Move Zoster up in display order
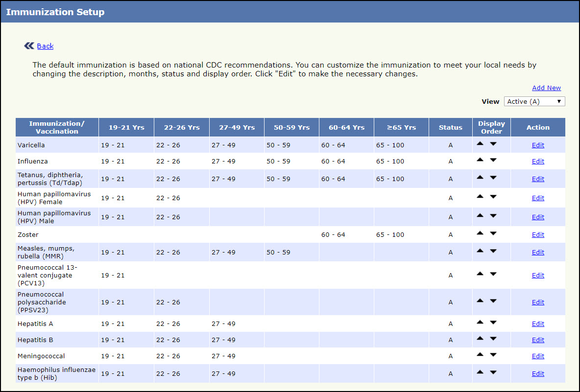 tap(480, 233)
